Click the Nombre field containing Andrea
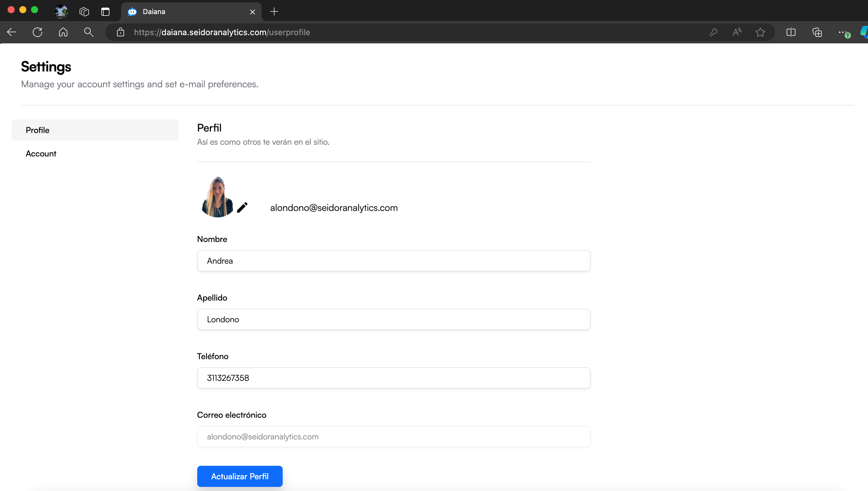The image size is (868, 491). tap(393, 261)
